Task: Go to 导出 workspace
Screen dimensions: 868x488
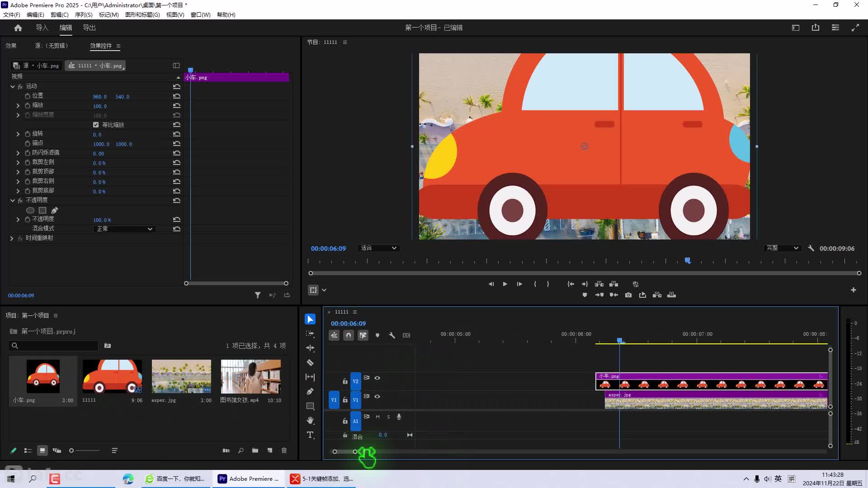Action: [89, 28]
